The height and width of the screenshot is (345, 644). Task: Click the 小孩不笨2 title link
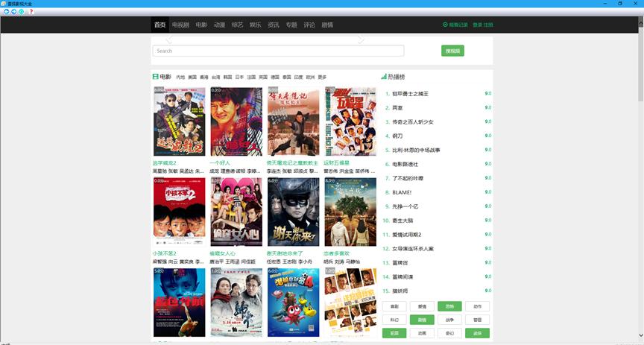coord(164,253)
